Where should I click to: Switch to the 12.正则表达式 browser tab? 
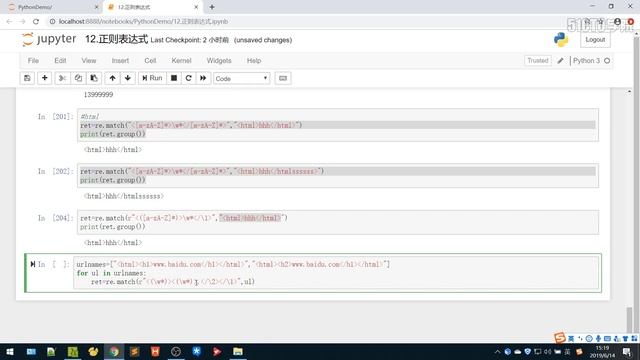coord(153,7)
